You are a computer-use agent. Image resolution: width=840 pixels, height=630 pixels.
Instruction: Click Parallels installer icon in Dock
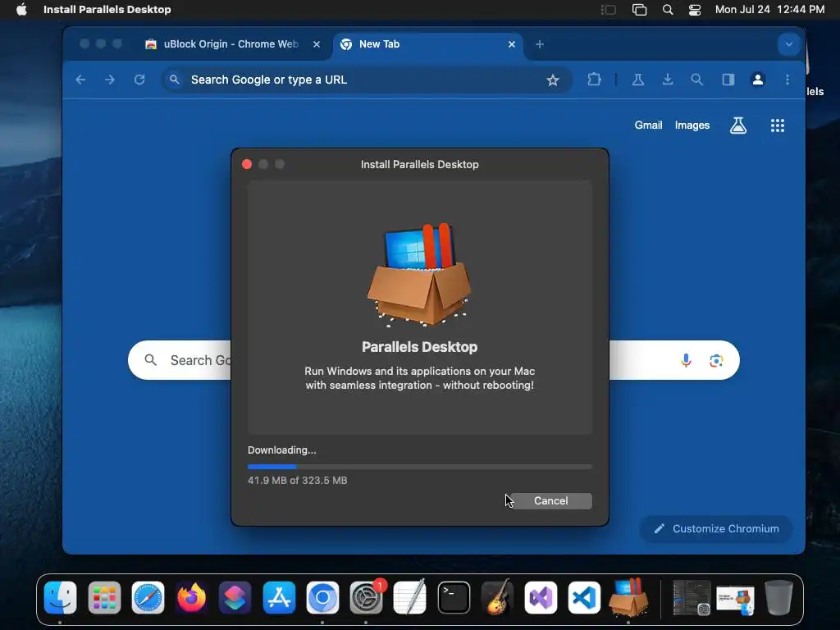[x=628, y=597]
